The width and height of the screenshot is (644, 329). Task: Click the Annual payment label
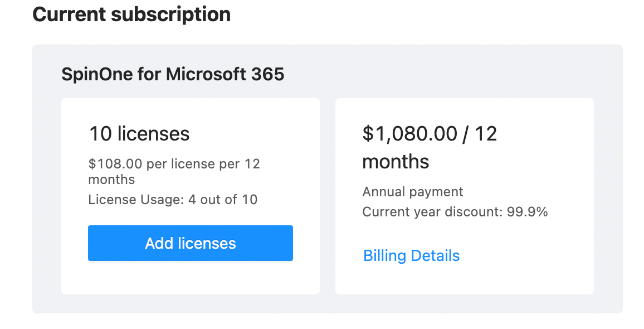click(413, 192)
